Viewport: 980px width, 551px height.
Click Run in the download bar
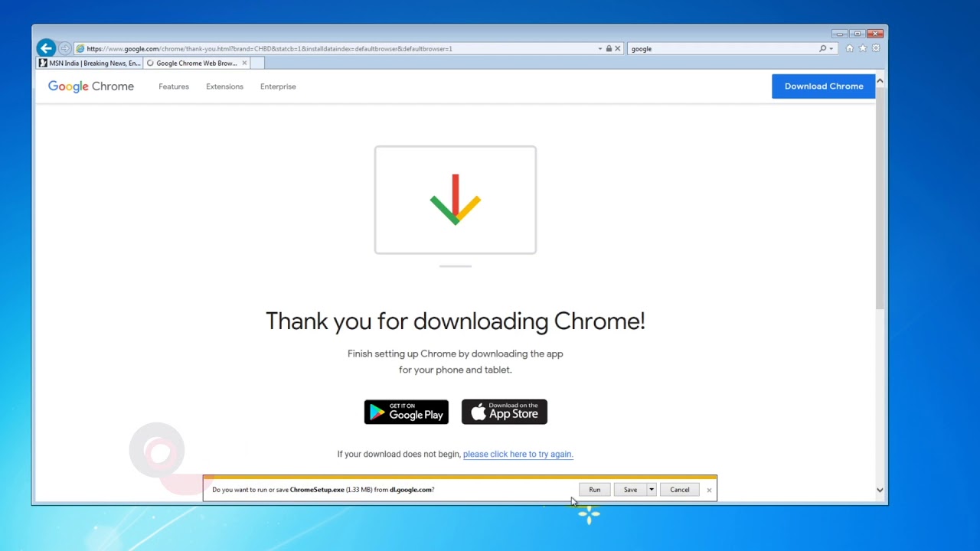tap(595, 490)
